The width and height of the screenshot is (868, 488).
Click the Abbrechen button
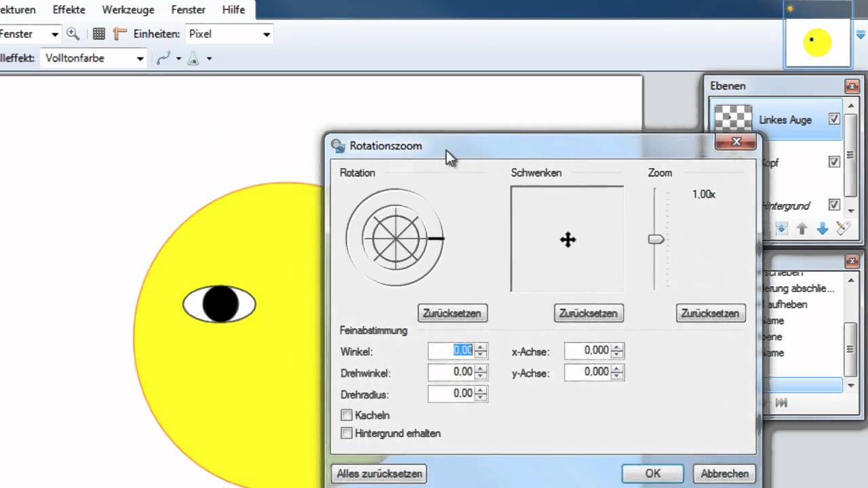(x=725, y=474)
